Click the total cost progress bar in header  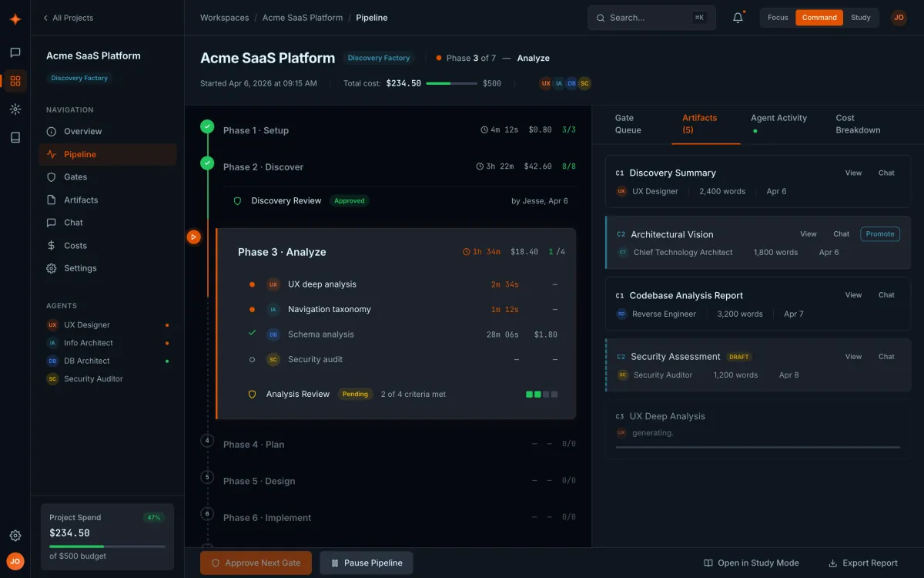451,83
